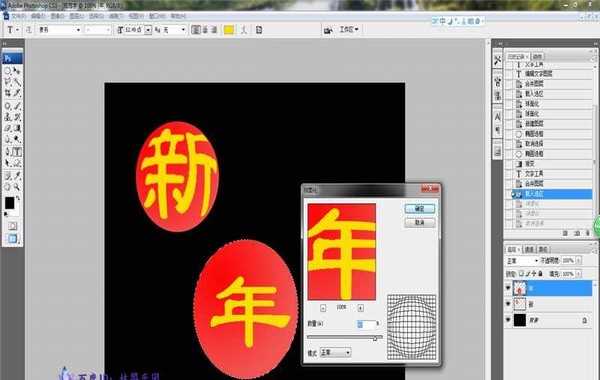Select the Dodge tool
The width and height of the screenshot is (600, 380).
(x=17, y=139)
